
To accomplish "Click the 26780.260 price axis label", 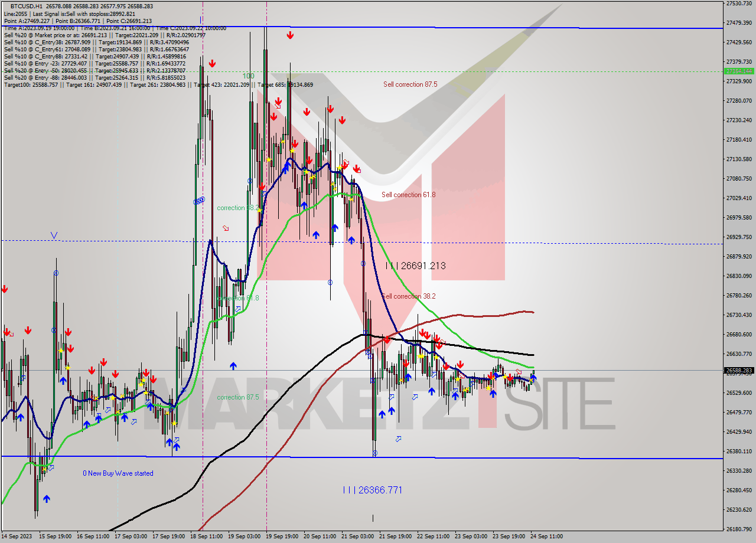I will click(x=739, y=295).
